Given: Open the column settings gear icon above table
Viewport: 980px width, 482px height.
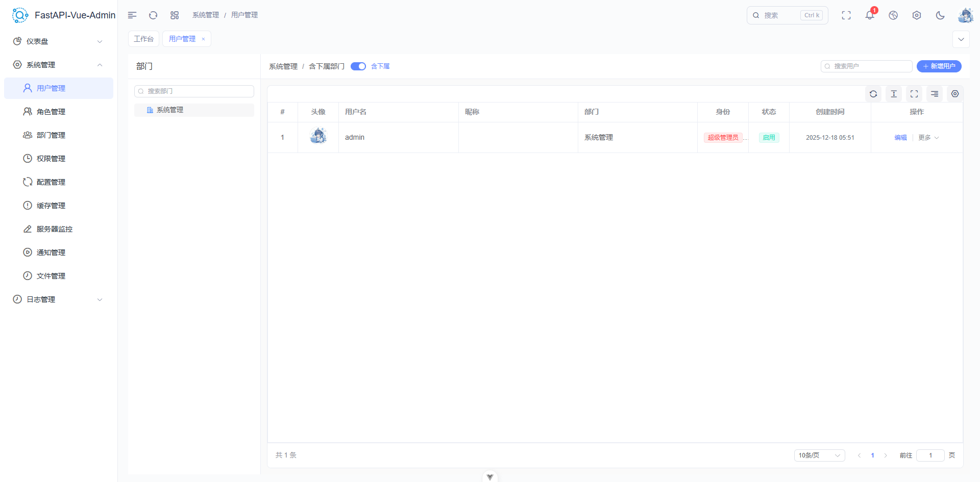Looking at the screenshot, I should point(955,94).
